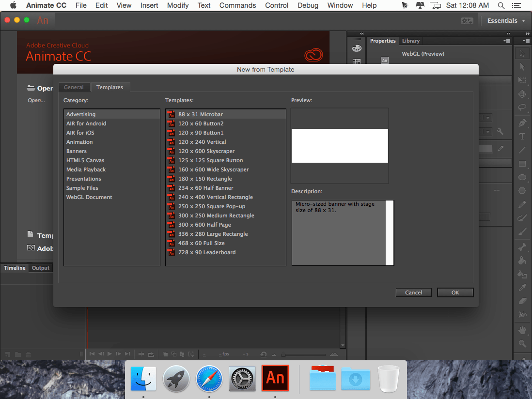Open the Essentials workspace dropdown

(x=505, y=21)
